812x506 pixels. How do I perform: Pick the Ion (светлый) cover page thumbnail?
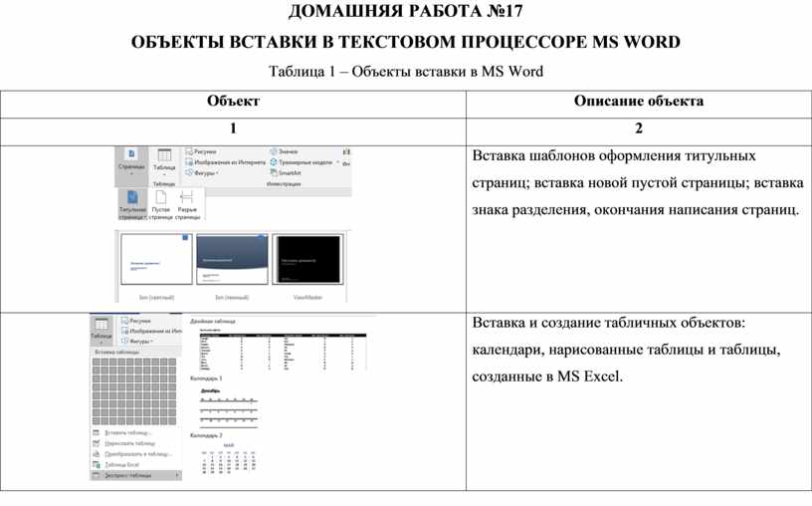[156, 259]
